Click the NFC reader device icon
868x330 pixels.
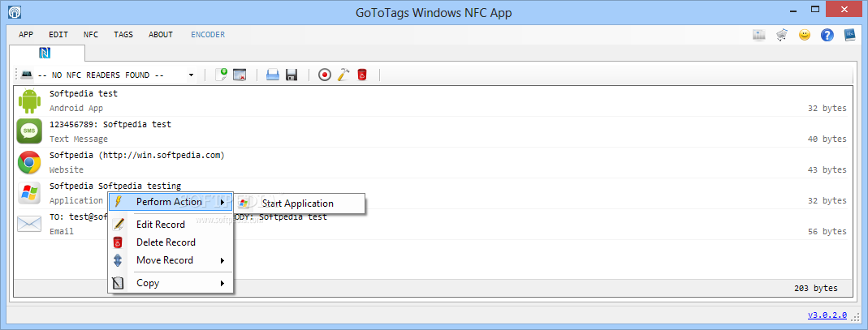(x=27, y=74)
